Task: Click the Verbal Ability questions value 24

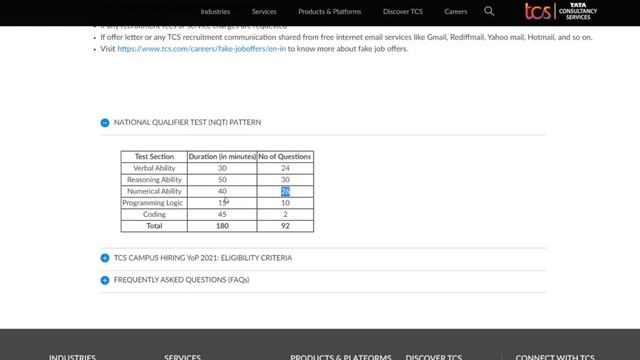Action: tap(285, 168)
